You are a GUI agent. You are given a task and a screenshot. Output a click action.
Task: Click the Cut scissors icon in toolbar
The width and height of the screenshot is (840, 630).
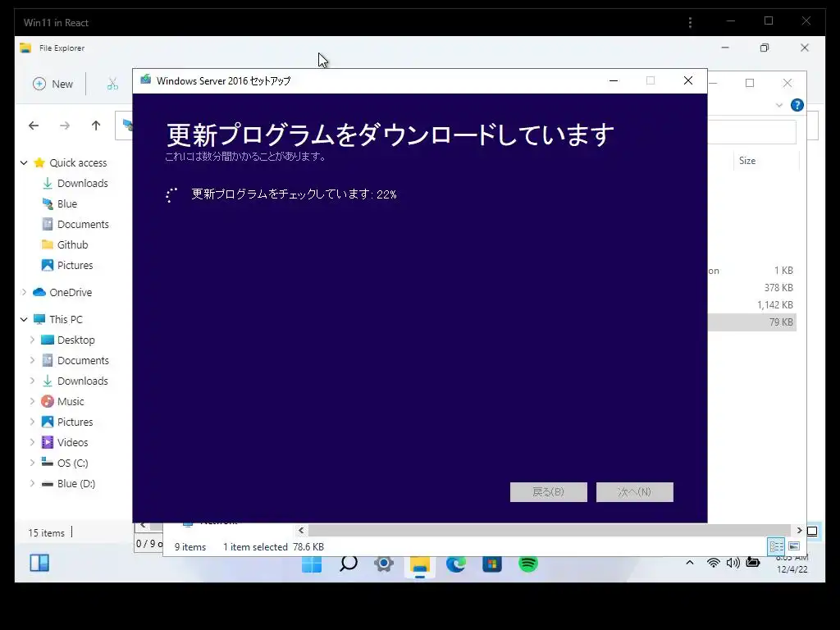pos(112,84)
